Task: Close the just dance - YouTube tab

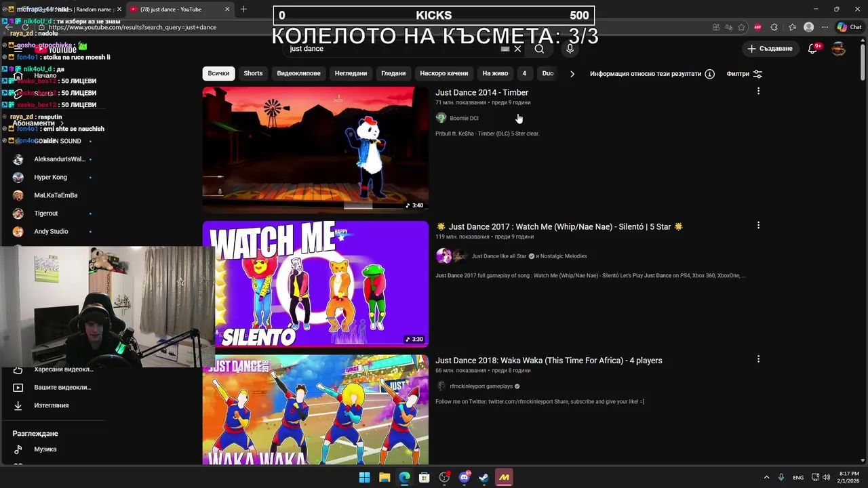Action: [x=227, y=9]
